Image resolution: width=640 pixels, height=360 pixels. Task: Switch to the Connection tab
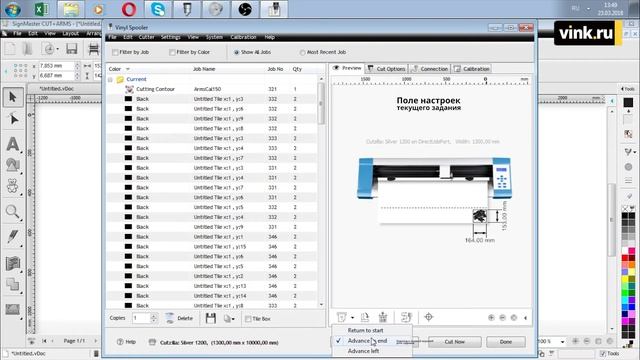click(429, 69)
